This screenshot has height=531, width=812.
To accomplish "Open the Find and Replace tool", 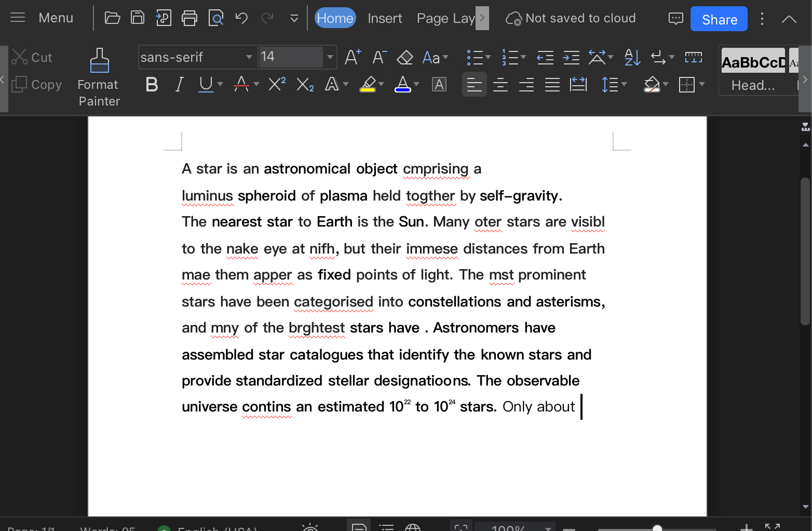I will click(215, 17).
